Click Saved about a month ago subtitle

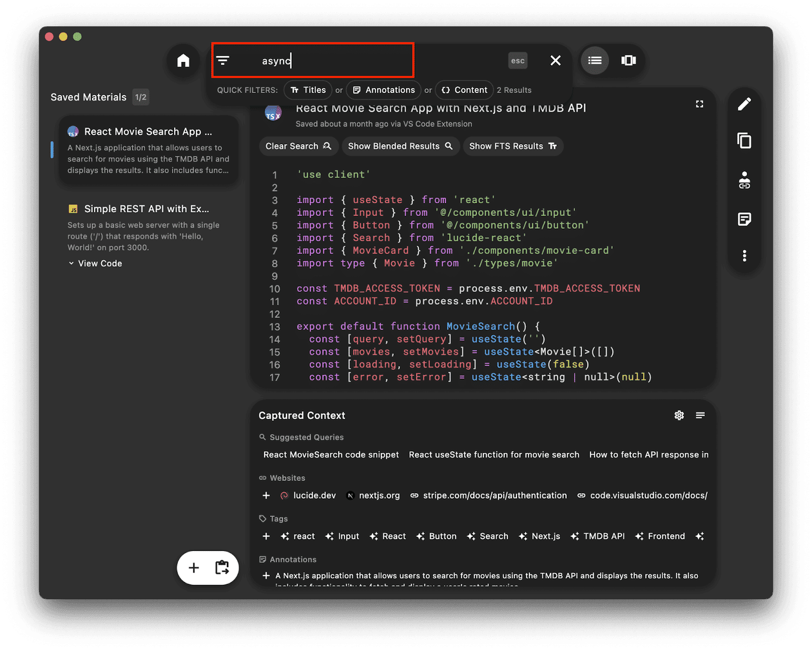pos(384,124)
